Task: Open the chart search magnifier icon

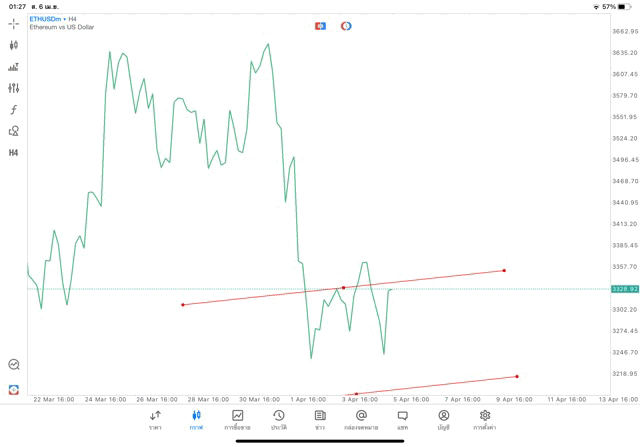Action: coord(13,365)
